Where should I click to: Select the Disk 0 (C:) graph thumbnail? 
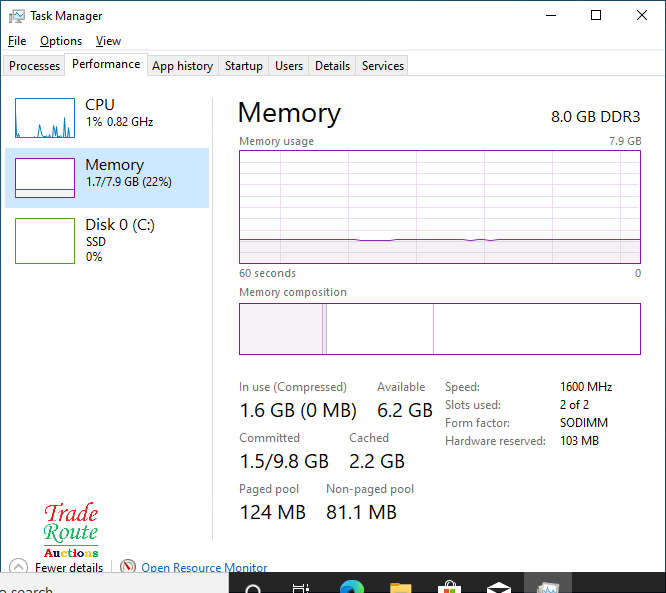coord(45,241)
